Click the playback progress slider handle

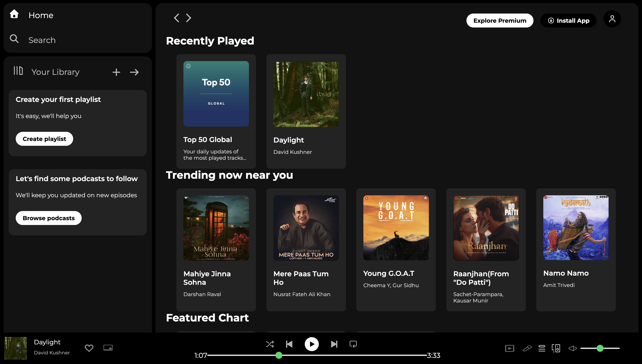[279, 355]
